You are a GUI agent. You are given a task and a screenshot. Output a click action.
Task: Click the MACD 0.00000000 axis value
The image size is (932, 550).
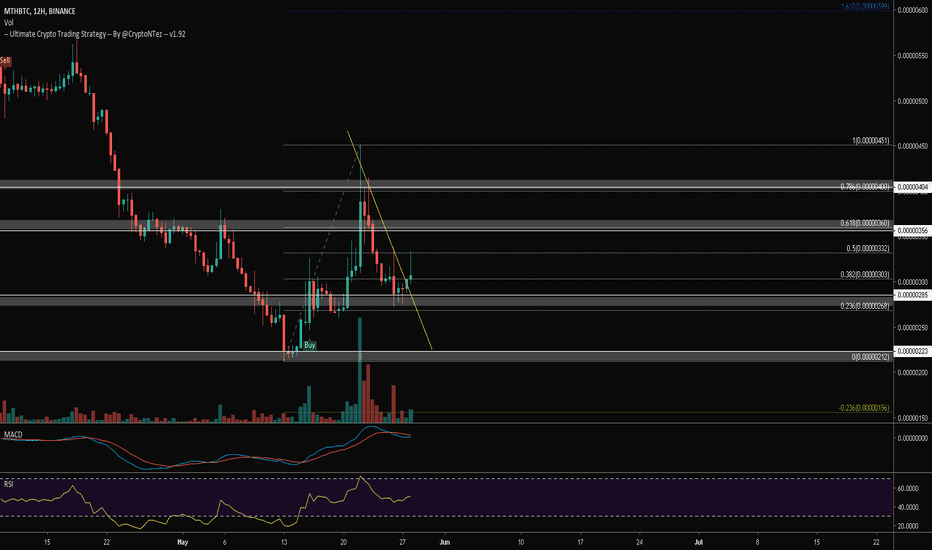pos(912,438)
